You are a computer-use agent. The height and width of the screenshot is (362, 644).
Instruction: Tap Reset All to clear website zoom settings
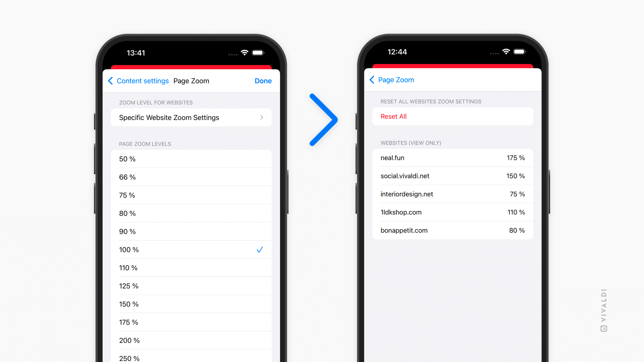[x=393, y=116]
